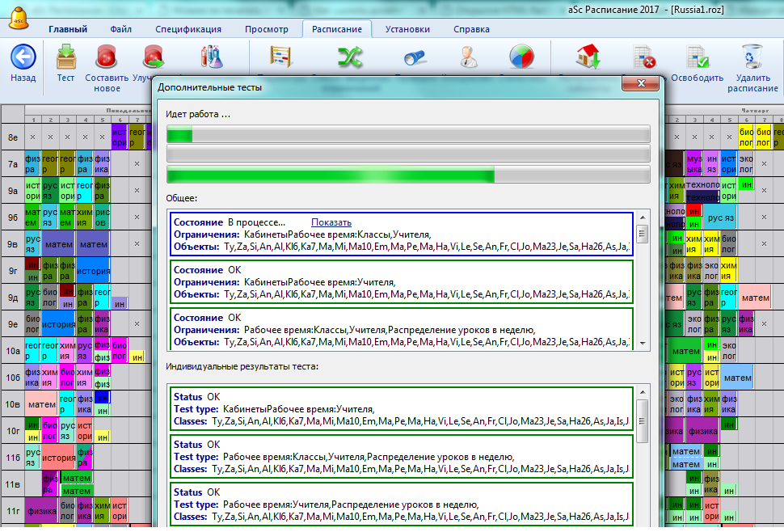This screenshot has width=784, height=532.
Task: Open the Справка tab
Action: [471, 29]
